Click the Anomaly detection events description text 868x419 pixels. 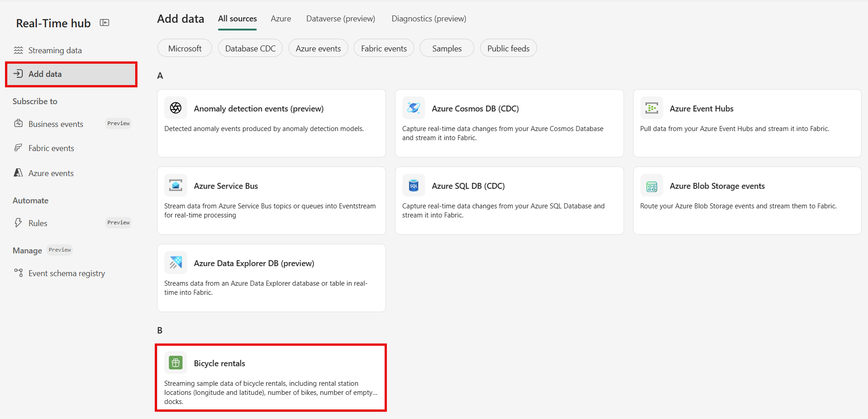264,129
